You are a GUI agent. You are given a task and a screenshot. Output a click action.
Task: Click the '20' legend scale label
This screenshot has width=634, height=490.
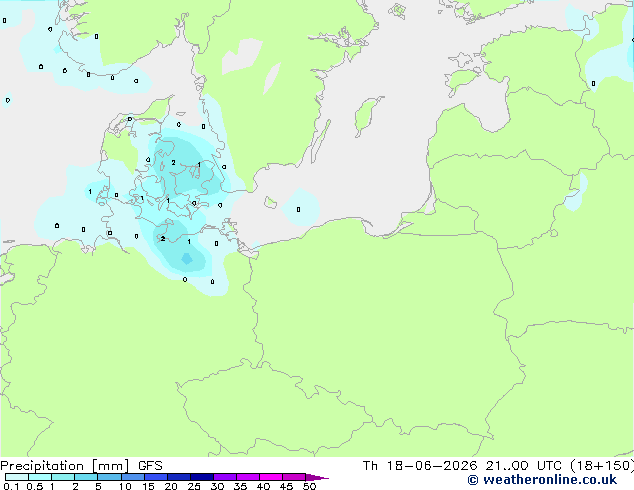(x=171, y=486)
